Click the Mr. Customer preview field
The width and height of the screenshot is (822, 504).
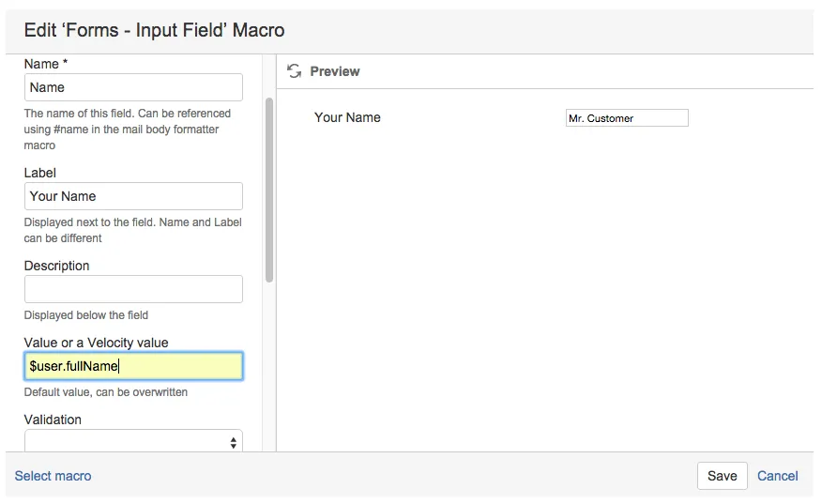tap(627, 118)
